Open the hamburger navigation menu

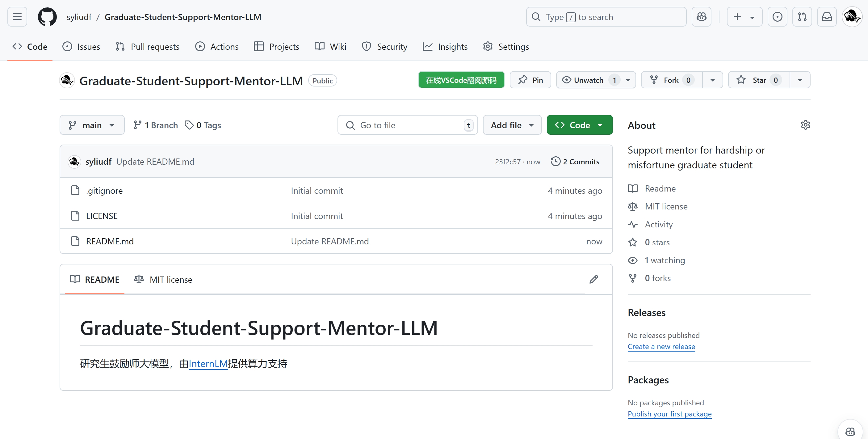[x=17, y=16]
